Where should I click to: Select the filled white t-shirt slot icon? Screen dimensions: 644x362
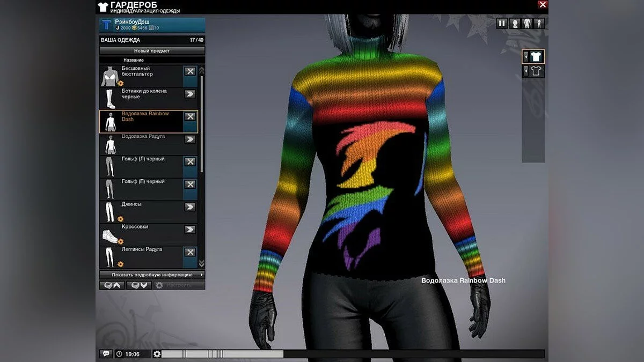tap(536, 56)
